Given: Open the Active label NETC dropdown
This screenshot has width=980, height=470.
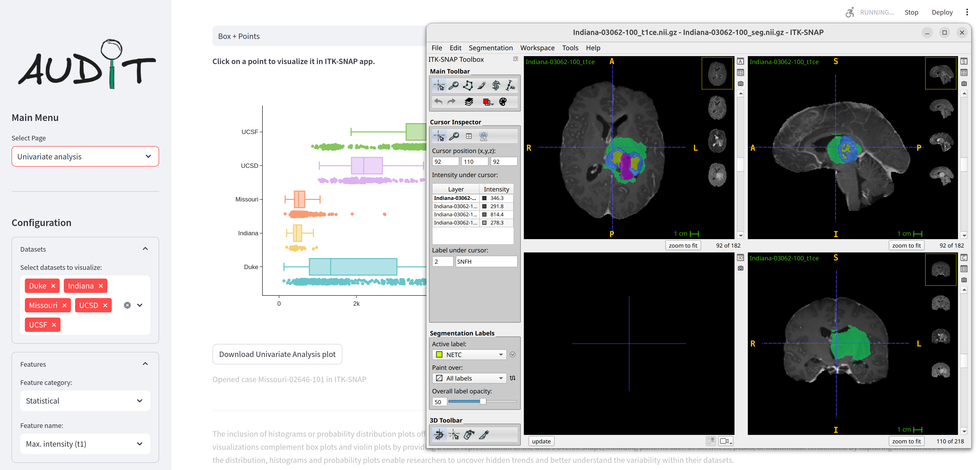Looking at the screenshot, I should pos(469,354).
